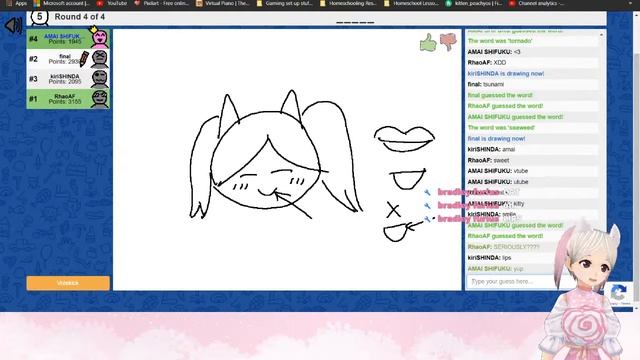Click chat message 'kiriSHINDA: amai'
The width and height of the screenshot is (640, 360).
point(491,149)
